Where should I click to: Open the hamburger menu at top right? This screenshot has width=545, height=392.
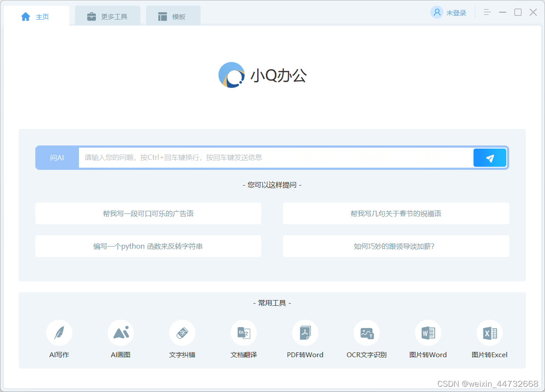(x=487, y=12)
